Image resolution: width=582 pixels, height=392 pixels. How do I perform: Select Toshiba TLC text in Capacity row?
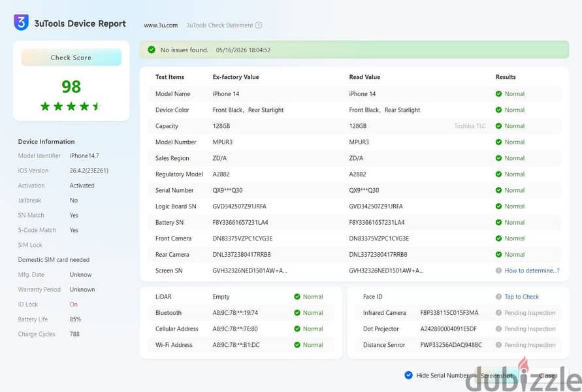click(470, 126)
